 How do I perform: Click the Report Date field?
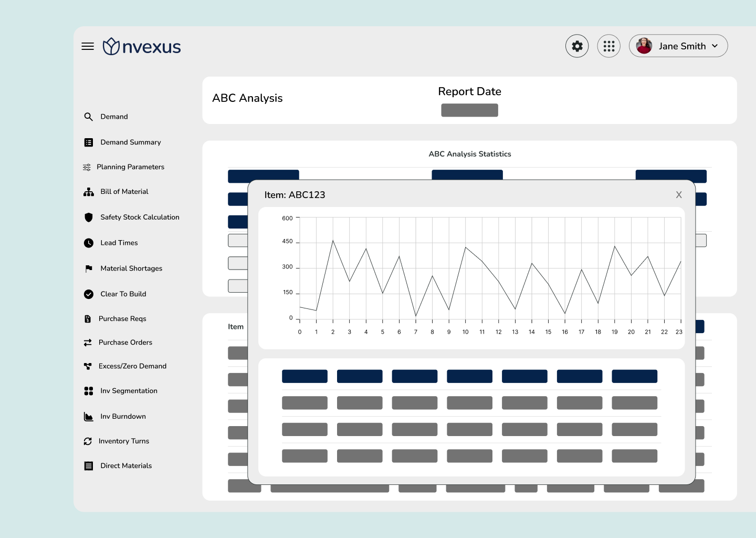tap(469, 110)
